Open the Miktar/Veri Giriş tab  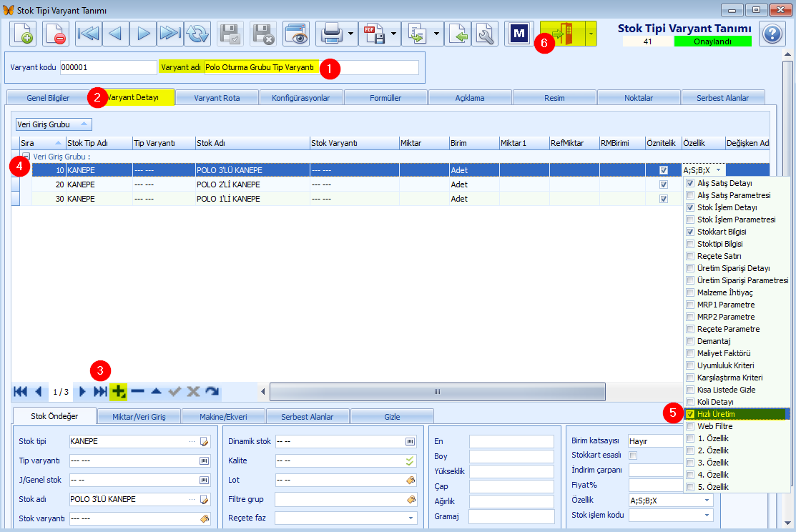139,417
